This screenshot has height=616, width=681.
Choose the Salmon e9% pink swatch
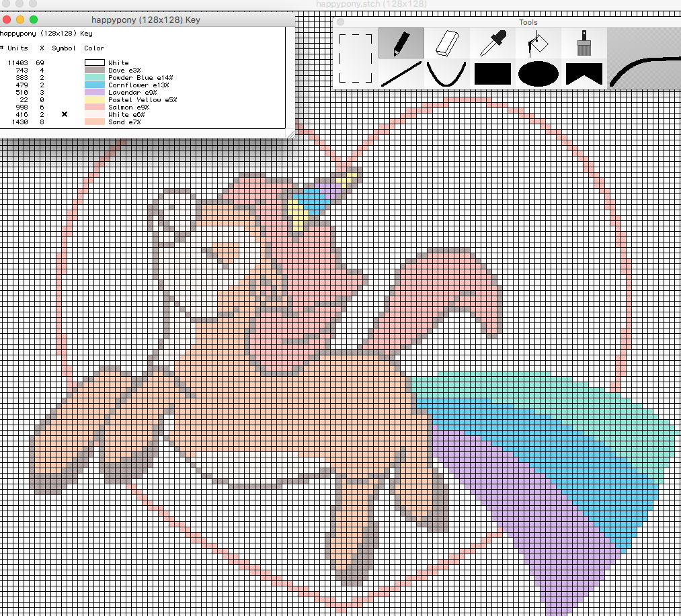click(x=95, y=107)
